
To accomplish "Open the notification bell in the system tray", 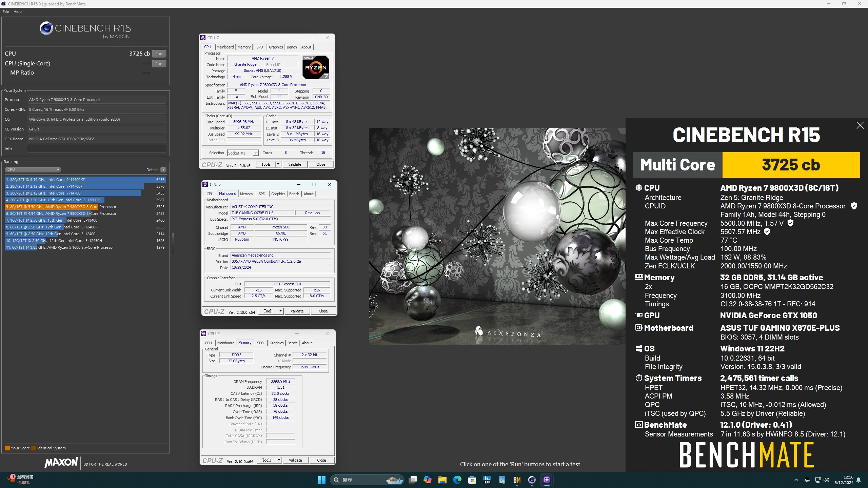I will tap(859, 480).
